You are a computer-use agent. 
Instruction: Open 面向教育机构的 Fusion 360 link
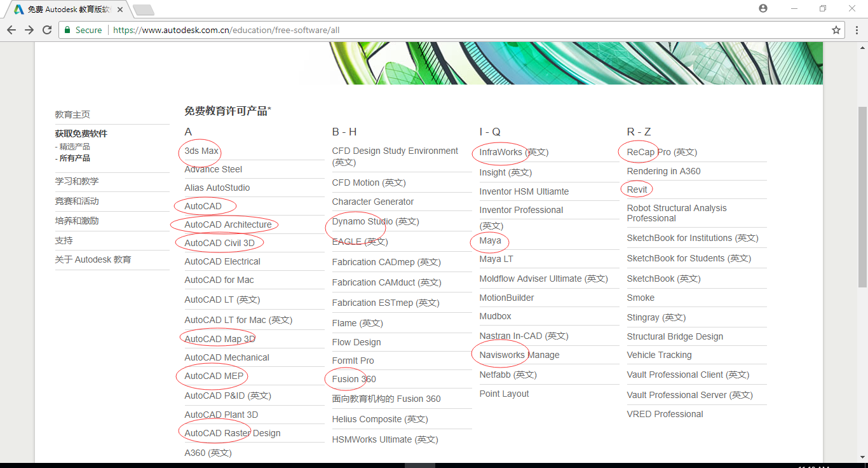(386, 399)
